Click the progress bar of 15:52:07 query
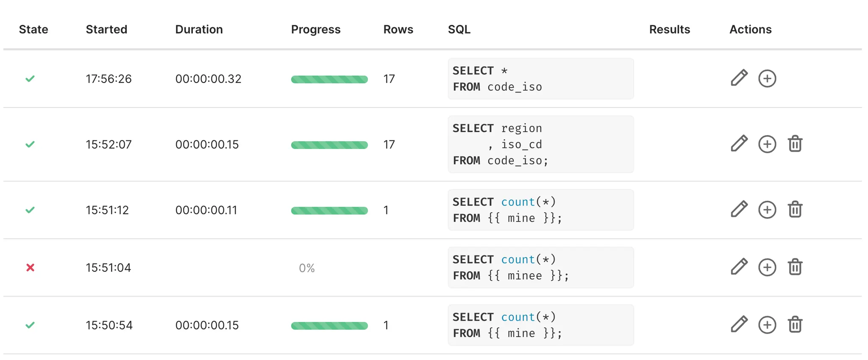This screenshot has width=868, height=360. [x=329, y=145]
